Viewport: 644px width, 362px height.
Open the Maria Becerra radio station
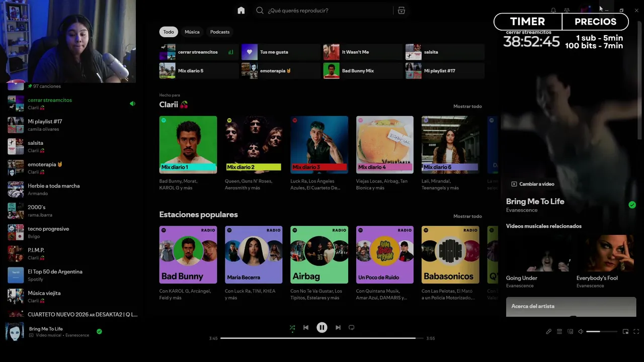(x=254, y=263)
